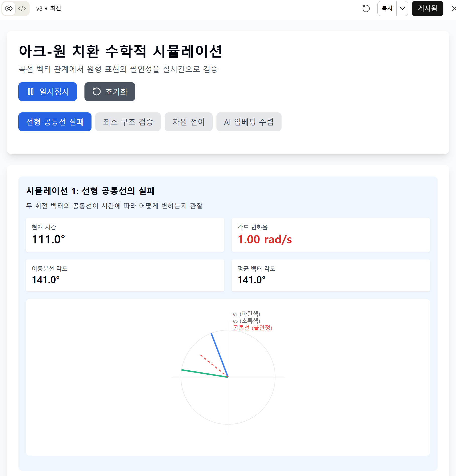Click the reload artifact icon

[x=366, y=9]
